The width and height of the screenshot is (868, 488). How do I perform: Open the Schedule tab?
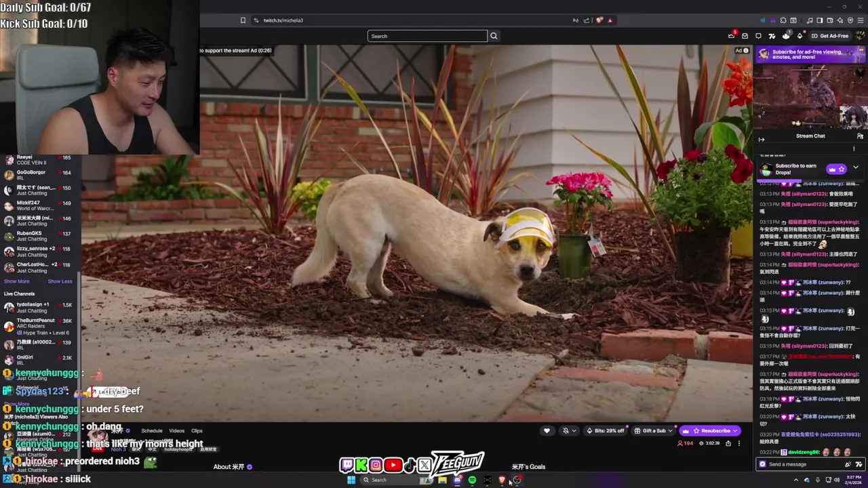coord(152,431)
